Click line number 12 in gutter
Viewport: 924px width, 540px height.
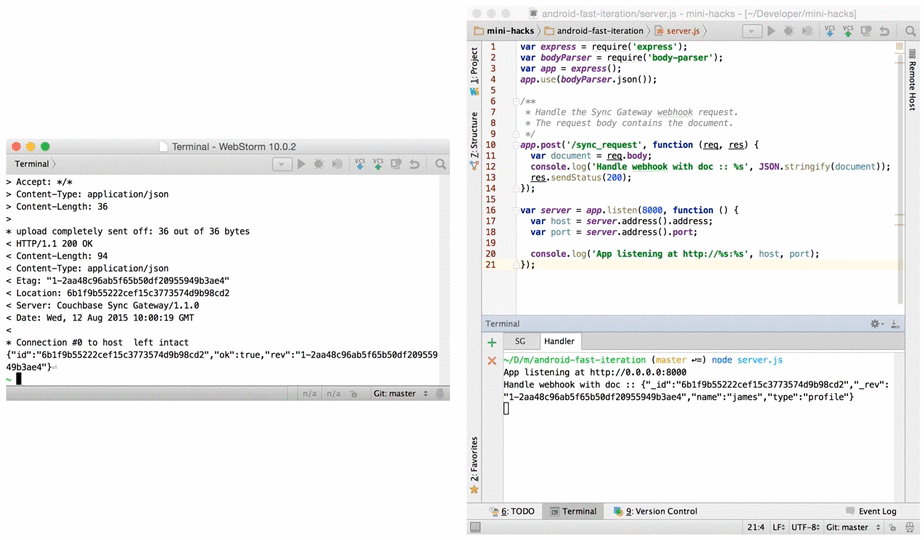tap(491, 167)
